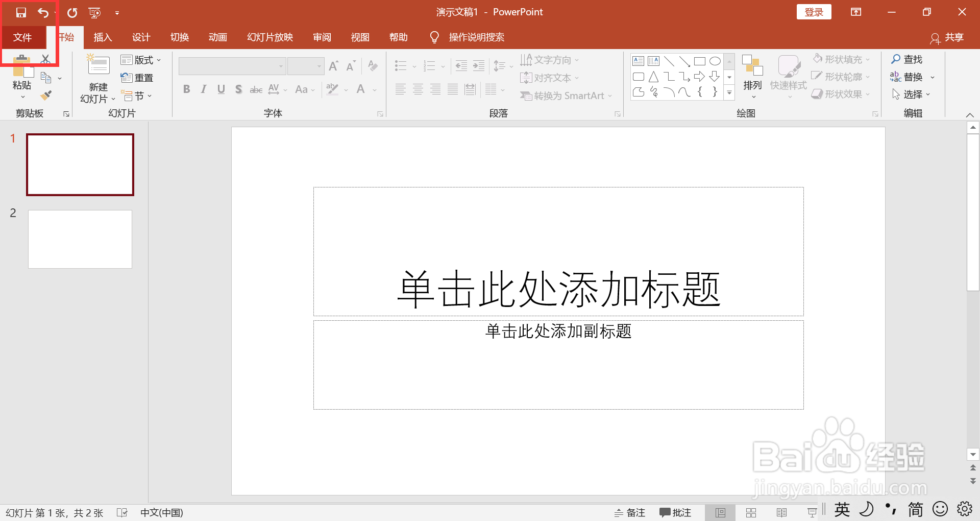Click the 共享 button

(947, 37)
